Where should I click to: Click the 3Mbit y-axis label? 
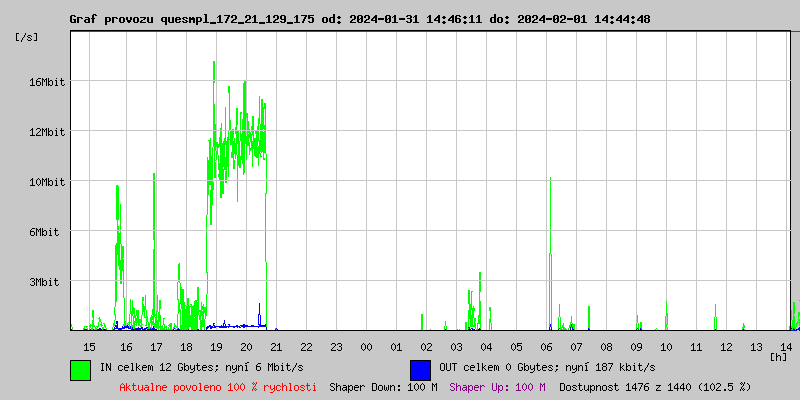[47, 282]
